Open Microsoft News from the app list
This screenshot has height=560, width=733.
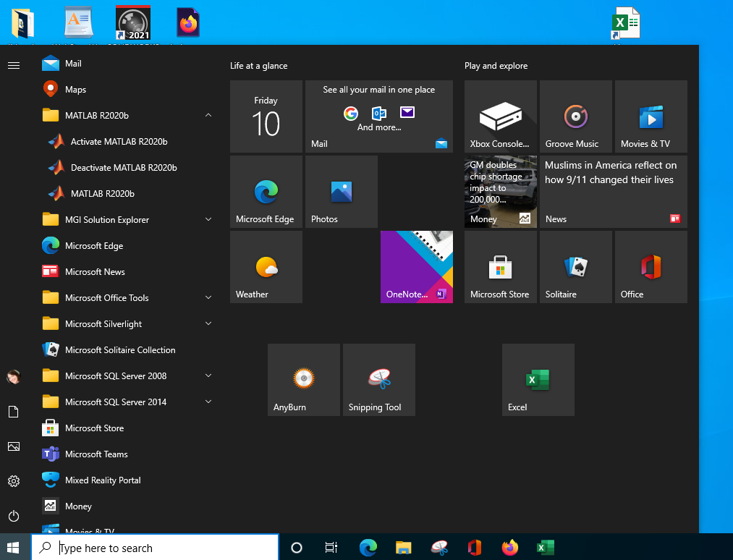[x=126, y=271]
